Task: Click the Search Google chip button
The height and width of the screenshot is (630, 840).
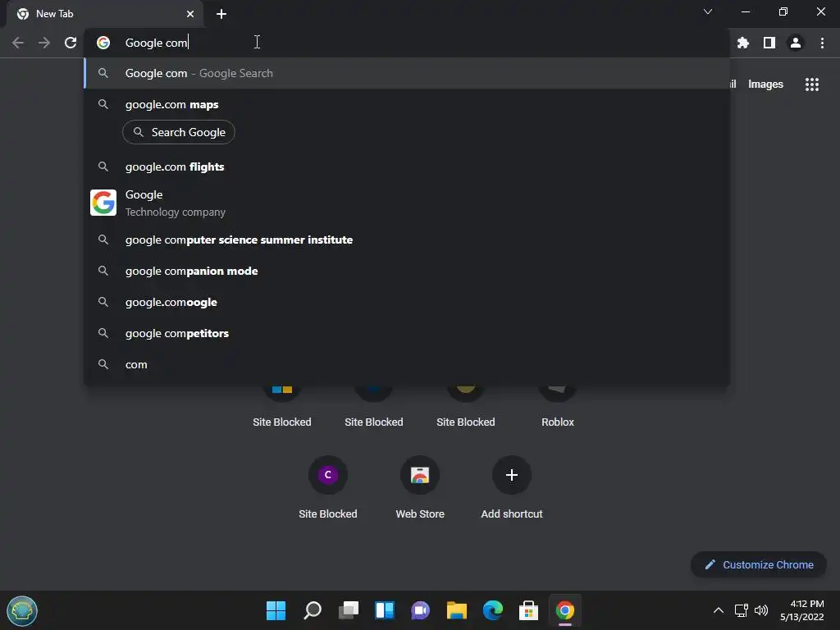Action: coord(179,132)
